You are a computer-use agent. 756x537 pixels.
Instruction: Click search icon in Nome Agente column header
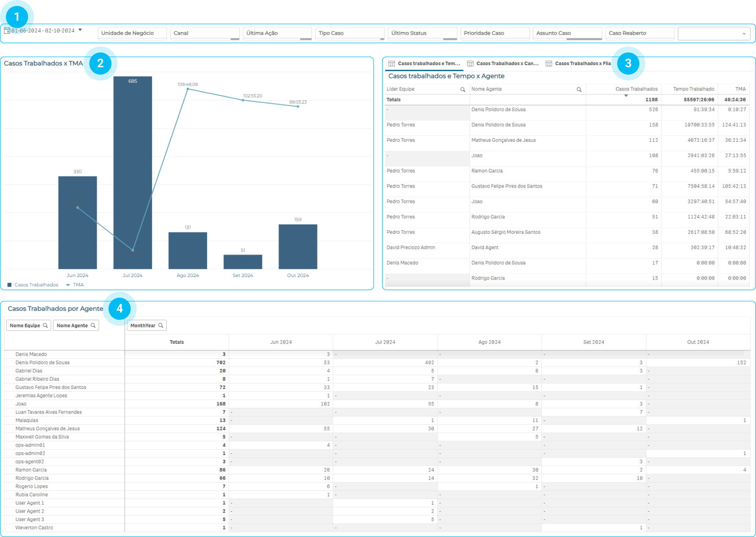click(x=579, y=89)
